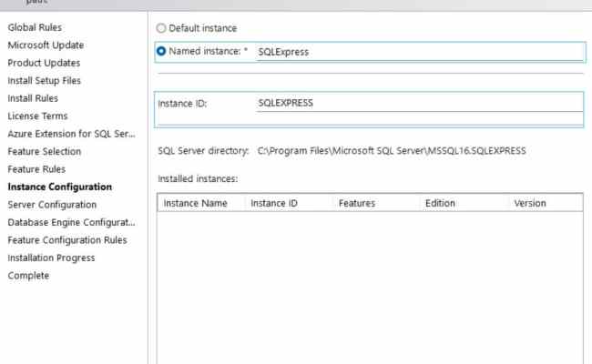Select the Feature Selection step
Image resolution: width=592 pixels, height=364 pixels.
coord(45,152)
